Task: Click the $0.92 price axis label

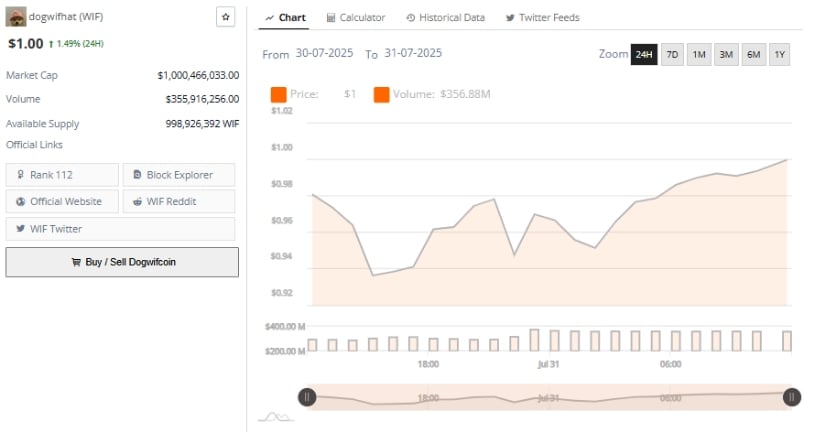Action: pos(281,293)
